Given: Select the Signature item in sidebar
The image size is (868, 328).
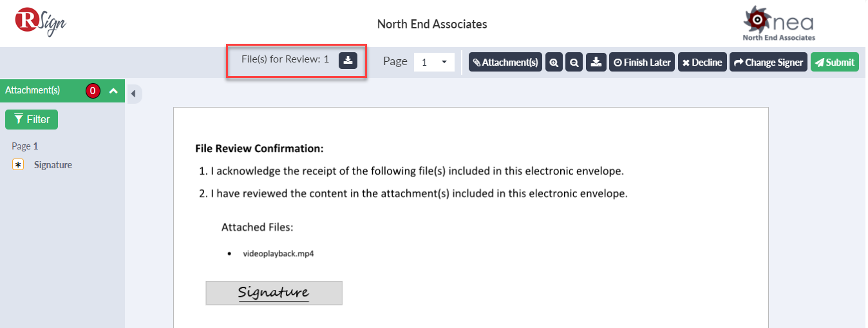Looking at the screenshot, I should pos(53,165).
